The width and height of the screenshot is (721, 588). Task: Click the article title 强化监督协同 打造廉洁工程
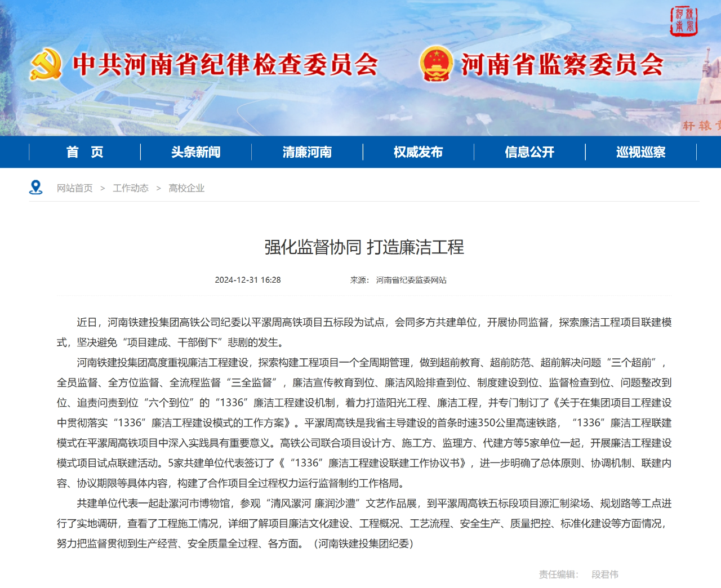pos(364,247)
